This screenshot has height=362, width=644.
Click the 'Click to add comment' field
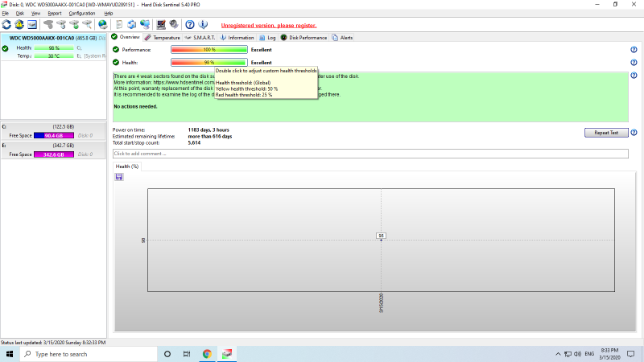pyautogui.click(x=370, y=153)
